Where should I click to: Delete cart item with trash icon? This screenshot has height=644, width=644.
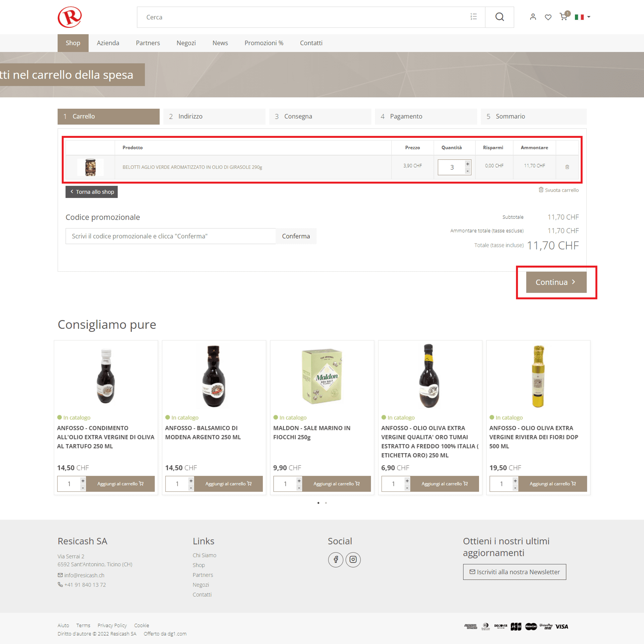pyautogui.click(x=567, y=167)
